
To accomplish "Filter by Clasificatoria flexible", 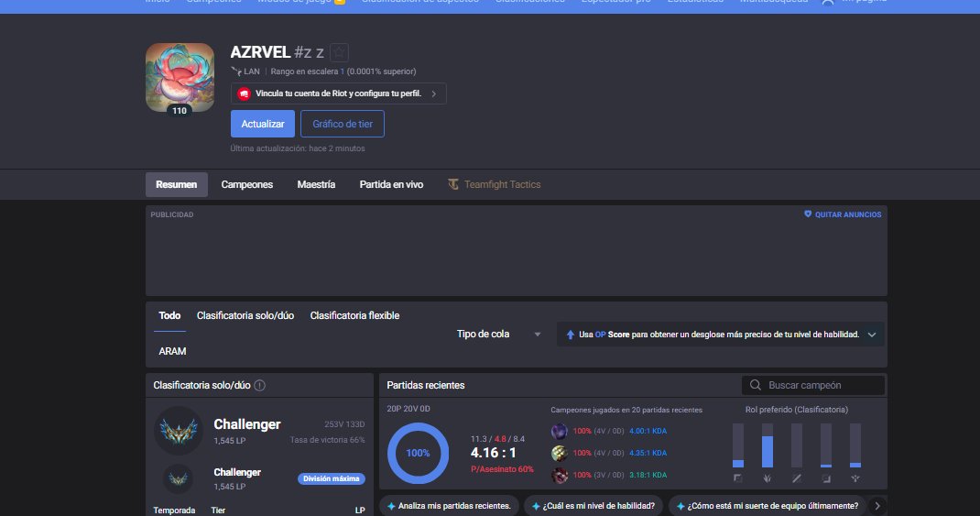I will coord(354,316).
